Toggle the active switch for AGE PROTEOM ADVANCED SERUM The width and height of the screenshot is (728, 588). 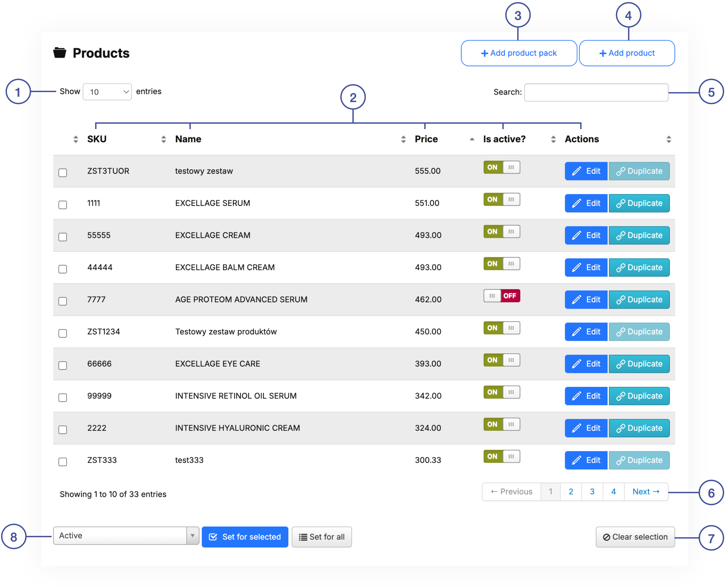click(502, 296)
